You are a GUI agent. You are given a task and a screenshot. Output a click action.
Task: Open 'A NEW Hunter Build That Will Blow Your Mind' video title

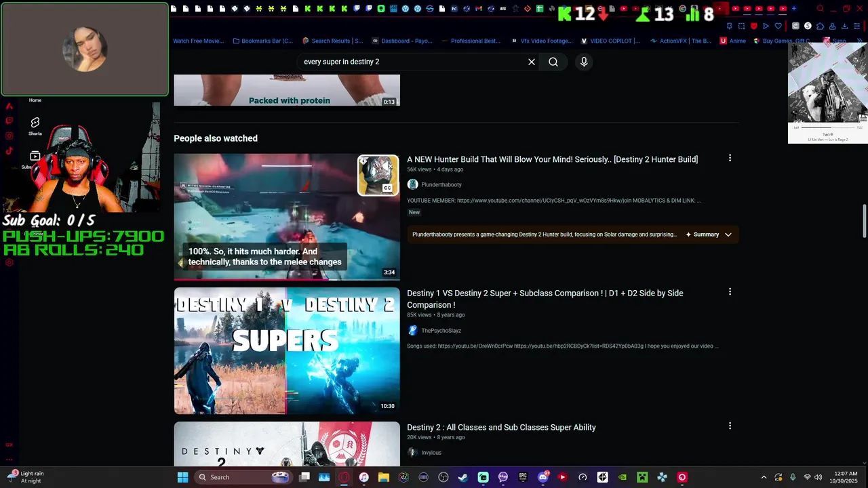(552, 159)
